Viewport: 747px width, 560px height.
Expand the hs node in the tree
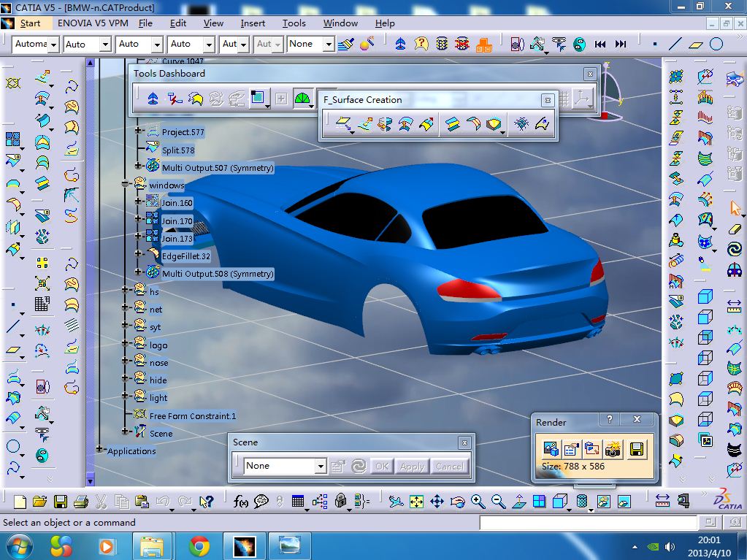click(x=126, y=290)
